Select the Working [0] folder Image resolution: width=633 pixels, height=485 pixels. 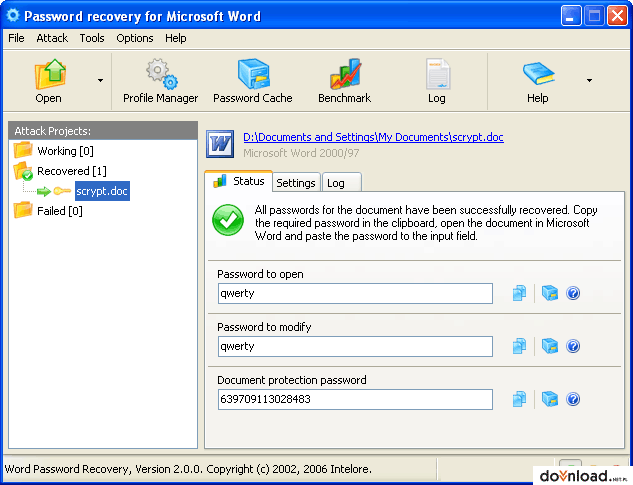pyautogui.click(x=65, y=151)
